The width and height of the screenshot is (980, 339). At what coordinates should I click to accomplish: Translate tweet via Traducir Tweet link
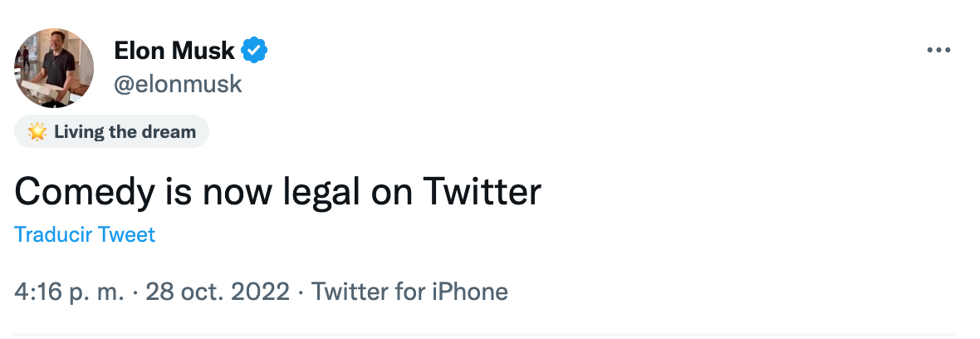point(85,235)
